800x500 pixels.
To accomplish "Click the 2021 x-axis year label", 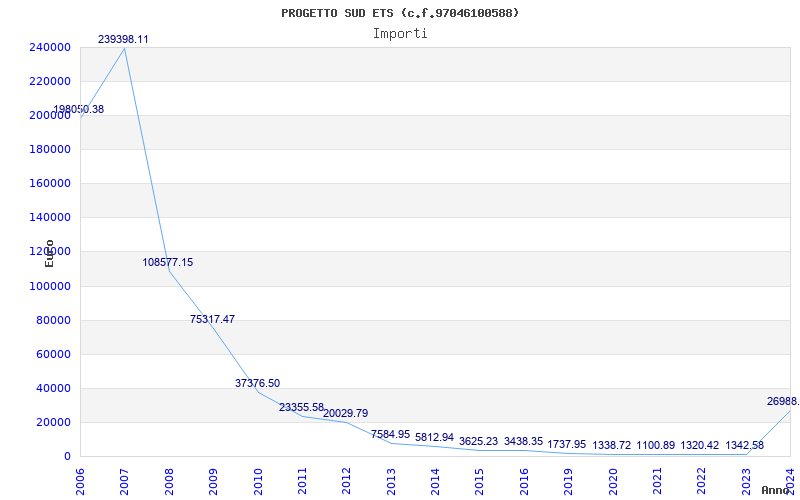I will pyautogui.click(x=657, y=481).
